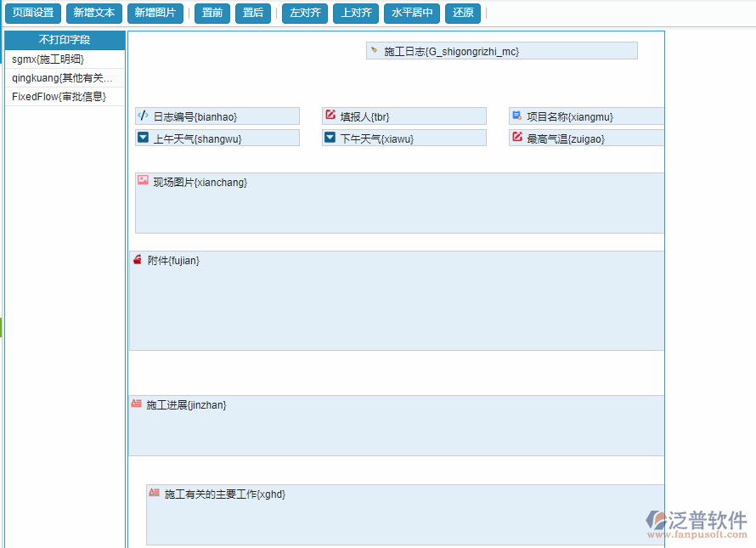Select the 施工有关的主要工作{xghd} field label
Viewport: 756px width, 548px height.
point(225,494)
